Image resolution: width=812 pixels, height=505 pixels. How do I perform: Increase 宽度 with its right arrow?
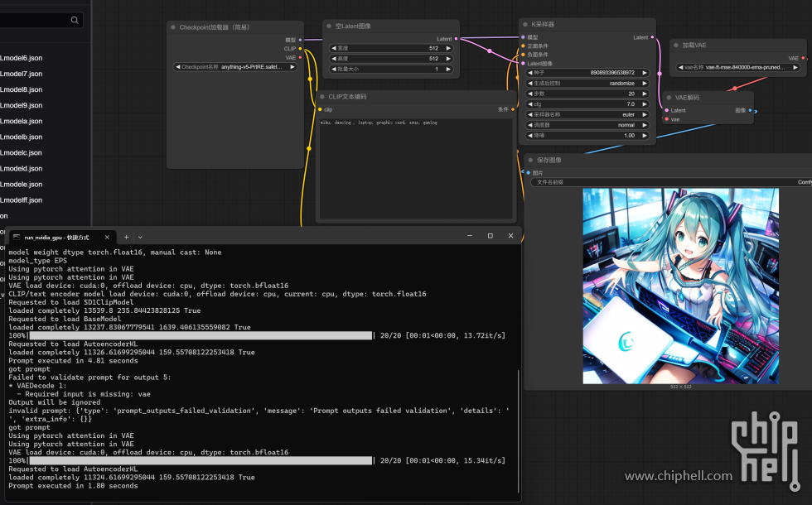tap(448, 48)
